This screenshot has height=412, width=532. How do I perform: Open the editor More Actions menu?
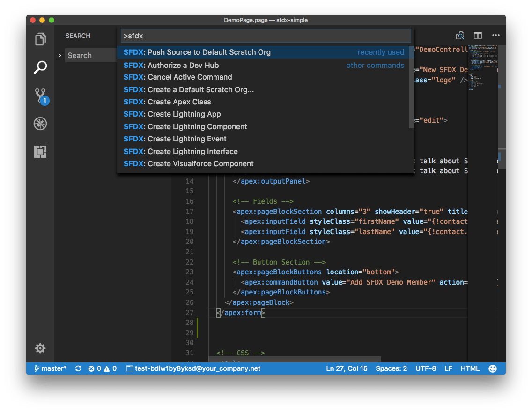tap(495, 35)
